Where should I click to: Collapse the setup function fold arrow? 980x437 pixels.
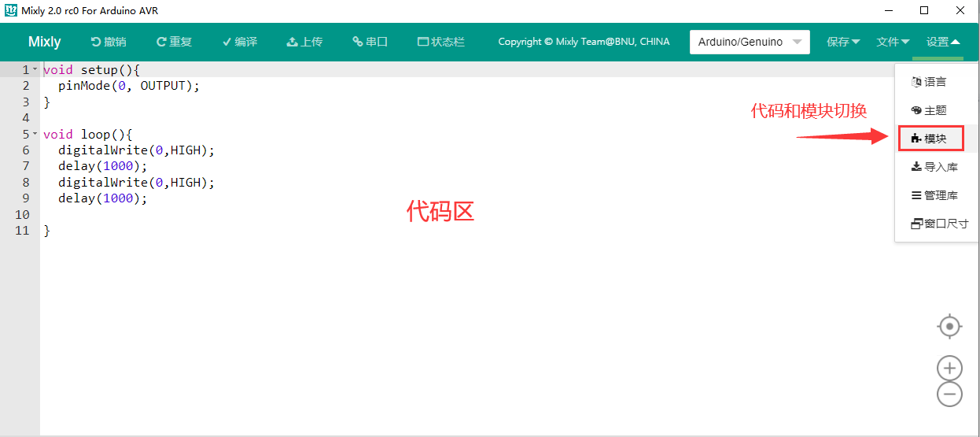(35, 70)
